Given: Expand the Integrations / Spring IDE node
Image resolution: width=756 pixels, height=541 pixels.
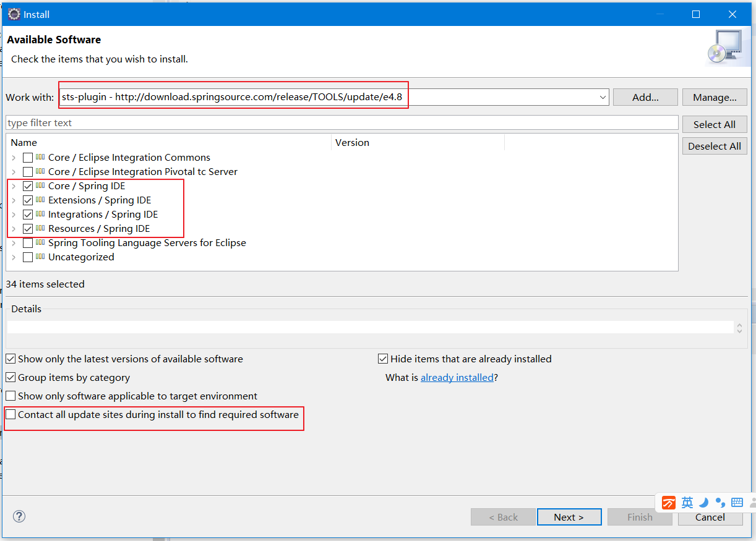Looking at the screenshot, I should (14, 215).
